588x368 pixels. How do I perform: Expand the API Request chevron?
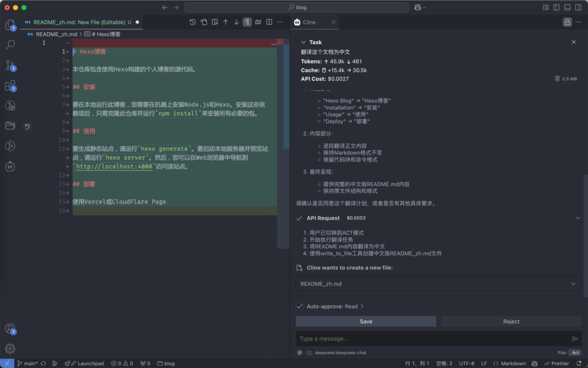click(578, 218)
